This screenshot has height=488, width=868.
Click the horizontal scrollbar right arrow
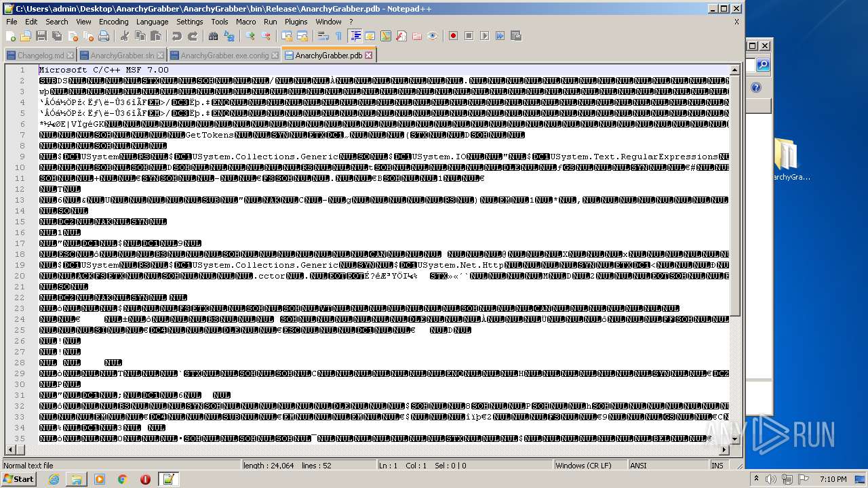(x=724, y=450)
